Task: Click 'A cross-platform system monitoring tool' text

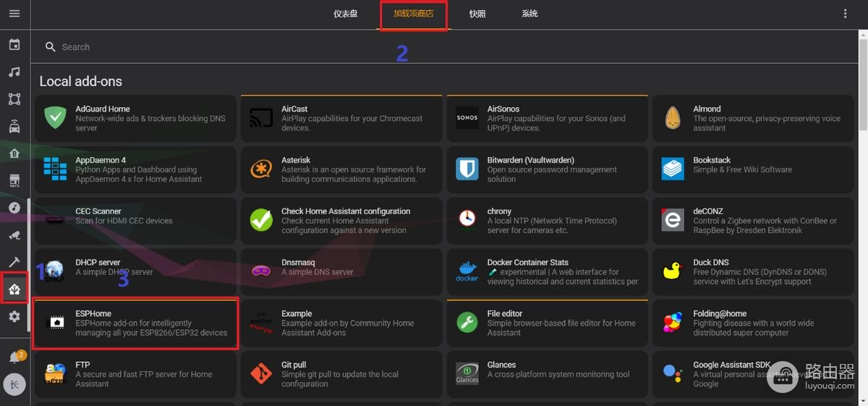Action: (x=558, y=375)
